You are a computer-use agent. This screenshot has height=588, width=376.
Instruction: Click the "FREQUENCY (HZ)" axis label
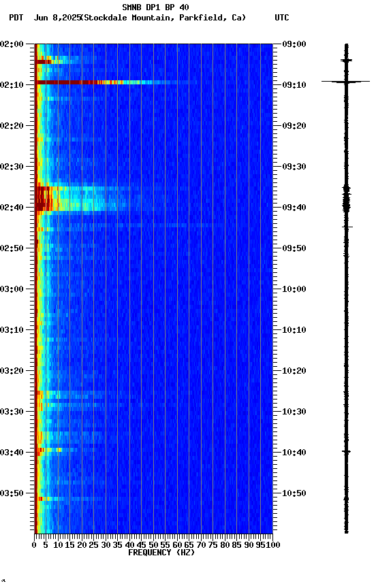click(x=161, y=553)
